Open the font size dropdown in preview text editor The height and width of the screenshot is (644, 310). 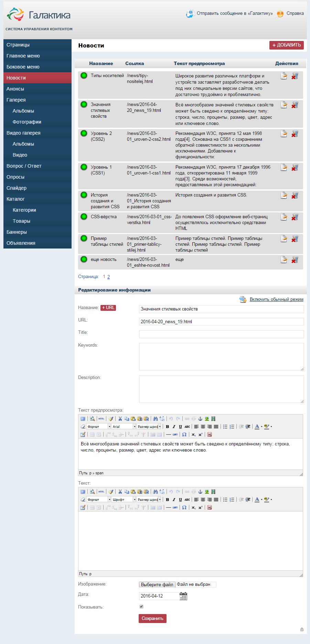point(149,426)
